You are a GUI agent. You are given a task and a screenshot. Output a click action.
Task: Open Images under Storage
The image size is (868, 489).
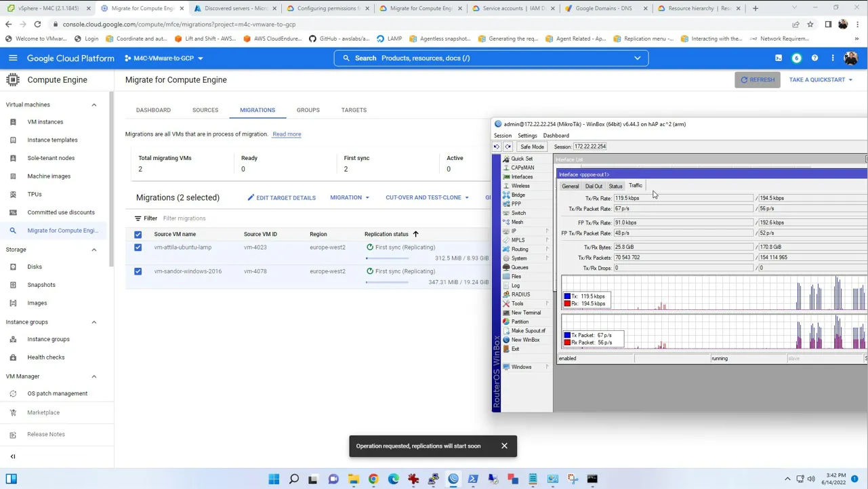37,303
